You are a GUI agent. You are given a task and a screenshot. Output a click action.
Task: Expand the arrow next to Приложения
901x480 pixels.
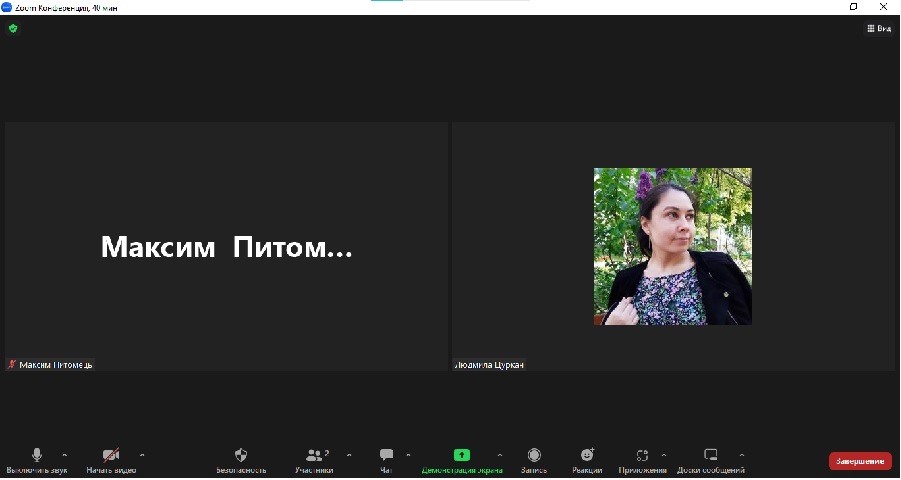(664, 455)
